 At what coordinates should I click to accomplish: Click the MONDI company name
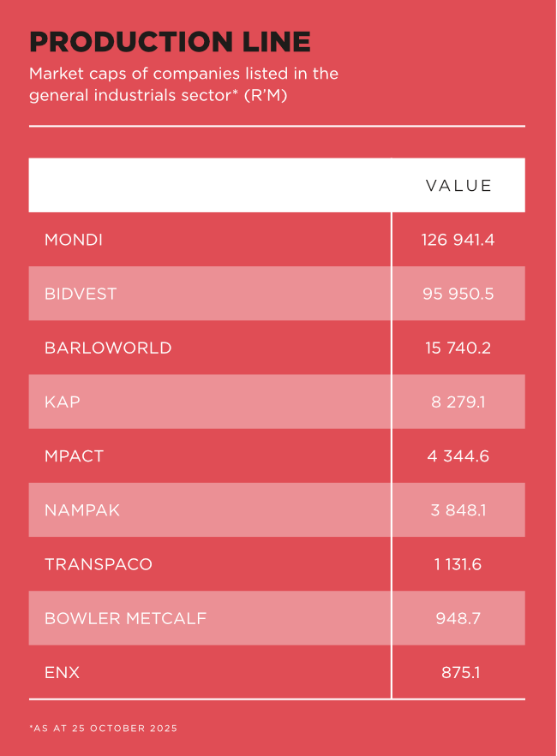click(x=74, y=240)
